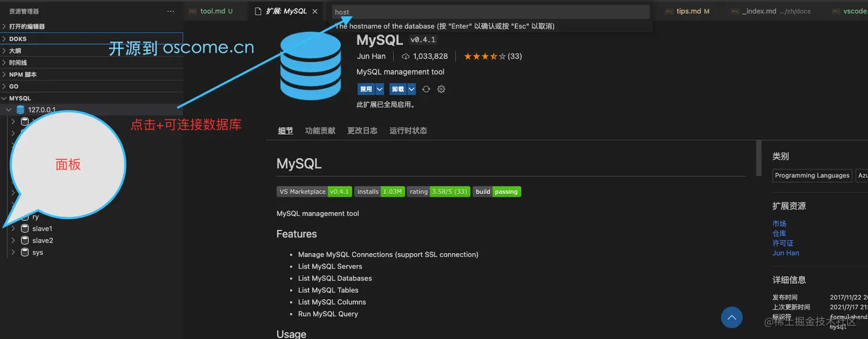Screen dimensions: 868x339
Task: Disable the extension with the 禁用 button
Action: click(x=366, y=89)
